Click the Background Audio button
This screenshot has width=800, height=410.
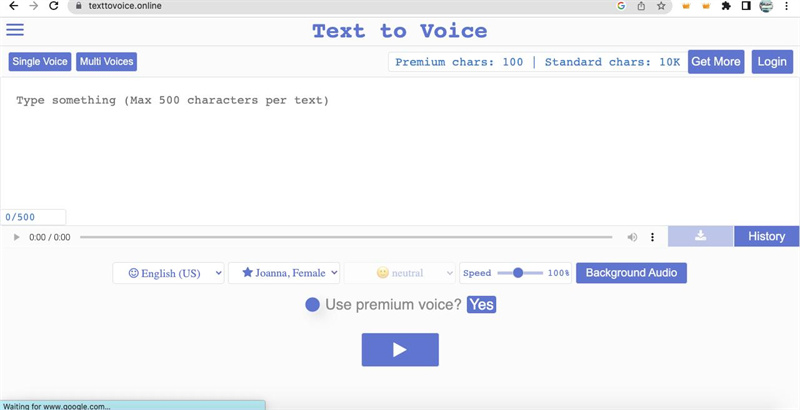(x=631, y=273)
